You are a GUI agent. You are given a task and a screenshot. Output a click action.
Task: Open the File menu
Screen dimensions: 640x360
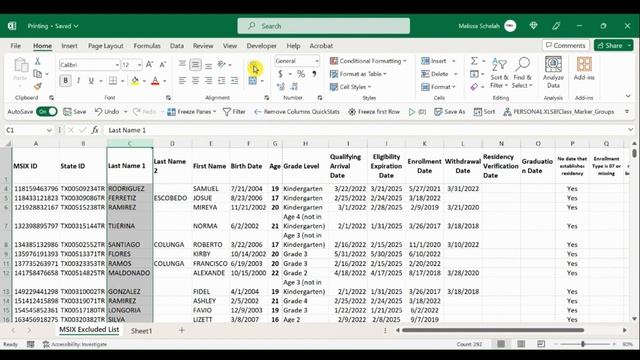(x=16, y=46)
